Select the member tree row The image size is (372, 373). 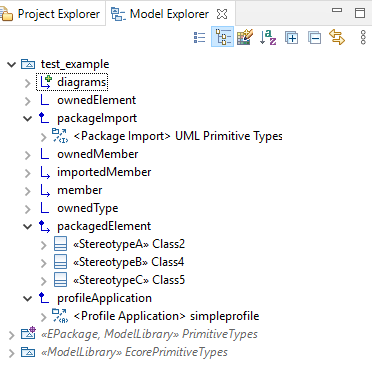[x=80, y=190]
